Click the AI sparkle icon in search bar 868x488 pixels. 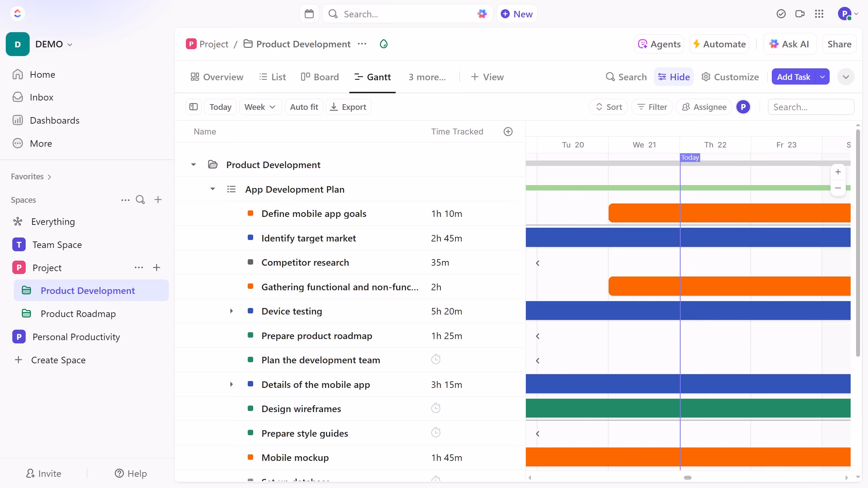point(482,14)
